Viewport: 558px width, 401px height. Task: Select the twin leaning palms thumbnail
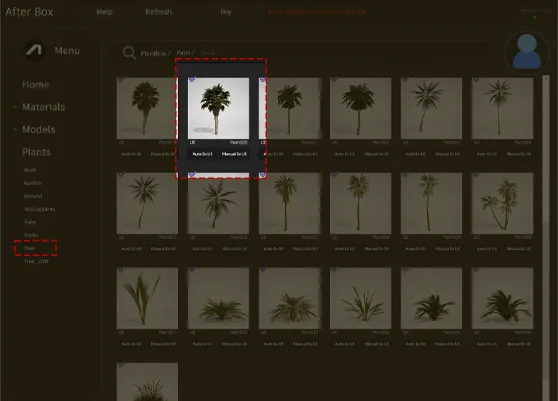(x=502, y=203)
